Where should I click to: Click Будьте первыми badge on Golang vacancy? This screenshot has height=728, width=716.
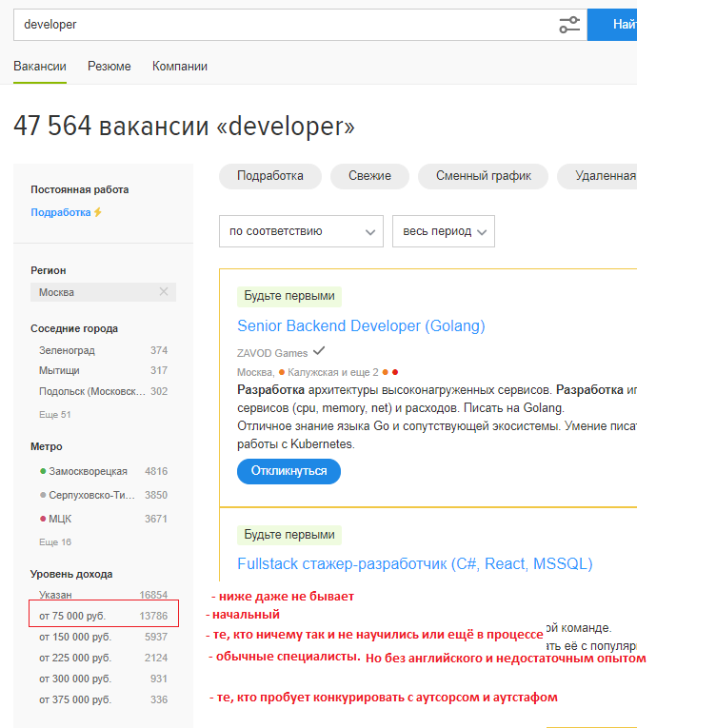289,296
